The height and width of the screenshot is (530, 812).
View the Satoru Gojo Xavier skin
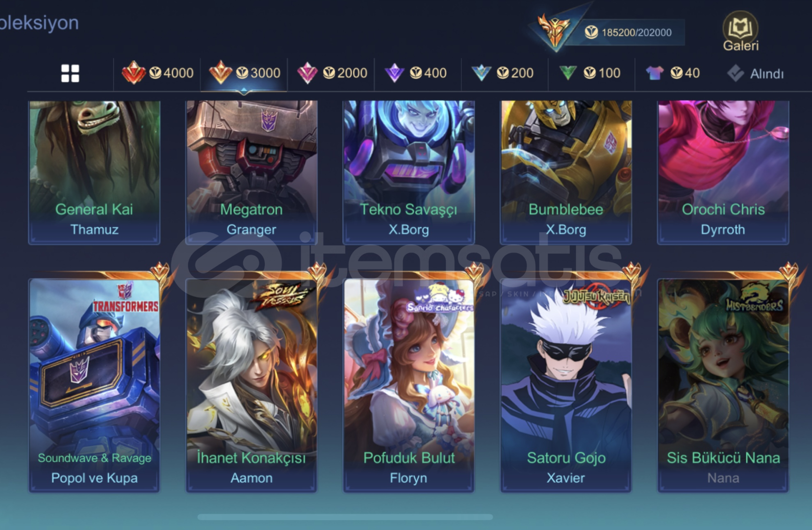click(x=566, y=385)
